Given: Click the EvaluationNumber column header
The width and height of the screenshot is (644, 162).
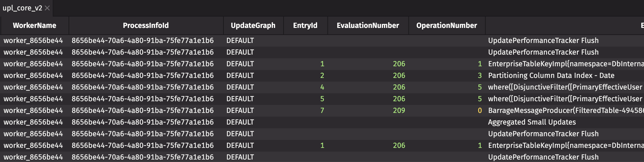Looking at the screenshot, I should (x=368, y=25).
